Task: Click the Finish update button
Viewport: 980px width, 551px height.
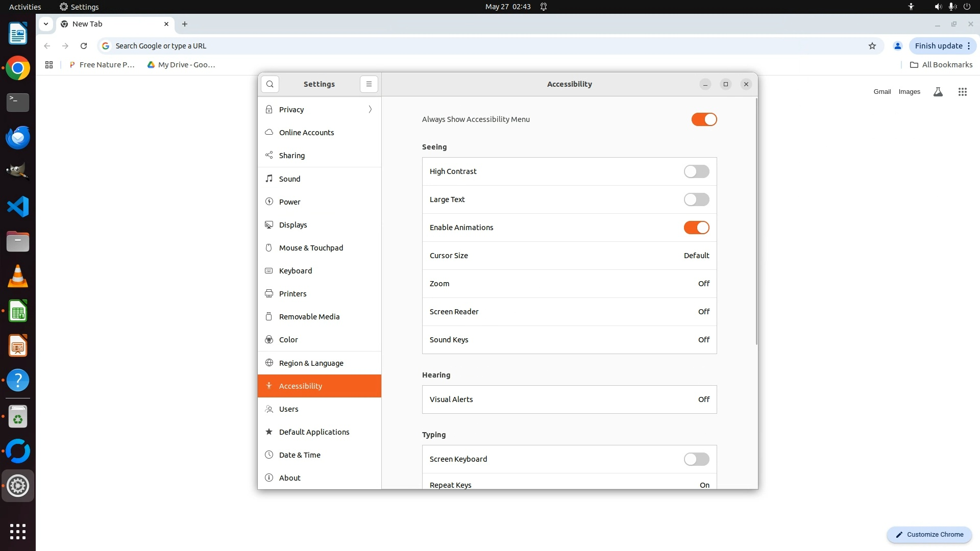Action: [x=938, y=46]
